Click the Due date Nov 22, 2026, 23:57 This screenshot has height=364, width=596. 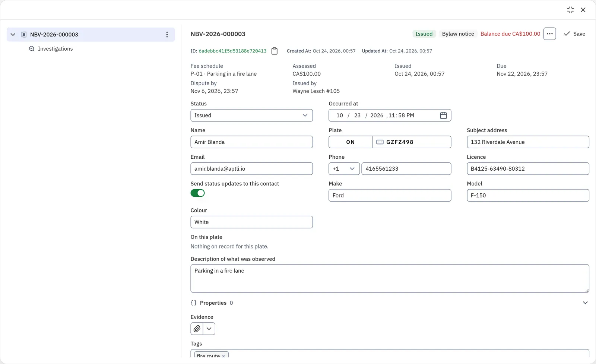click(x=522, y=74)
